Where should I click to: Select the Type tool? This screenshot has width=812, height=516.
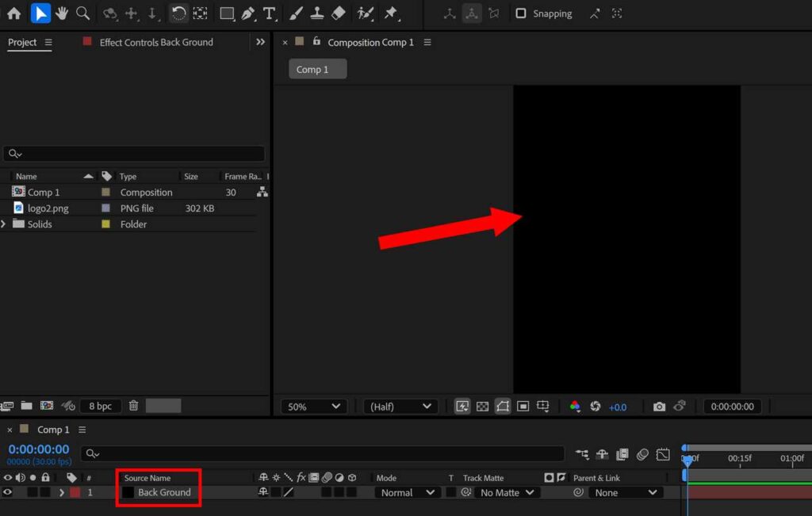[x=270, y=13]
